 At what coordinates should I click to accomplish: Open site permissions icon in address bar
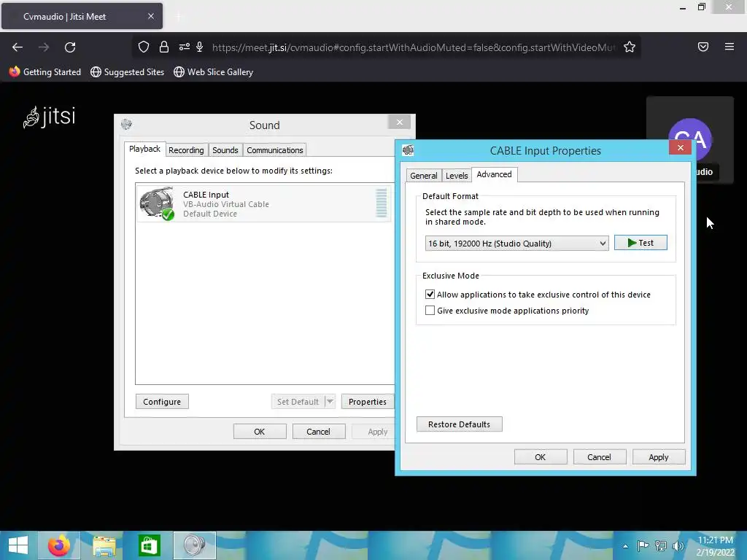coord(184,47)
